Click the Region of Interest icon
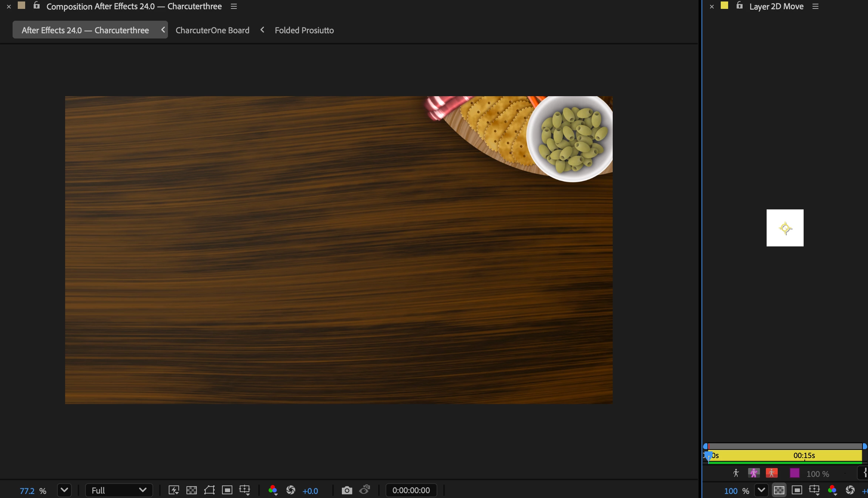 click(227, 490)
